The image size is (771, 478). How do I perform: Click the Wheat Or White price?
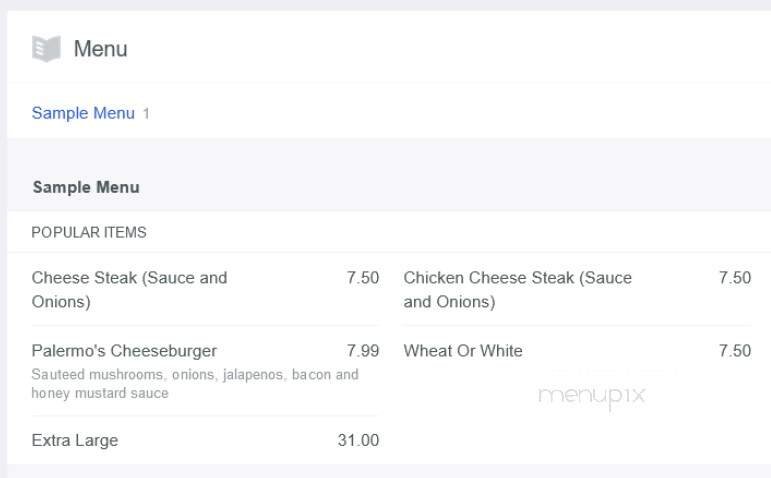[735, 351]
